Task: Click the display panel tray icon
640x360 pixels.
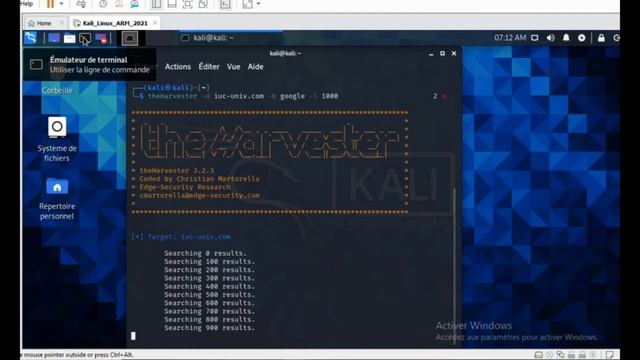Action: [535, 38]
